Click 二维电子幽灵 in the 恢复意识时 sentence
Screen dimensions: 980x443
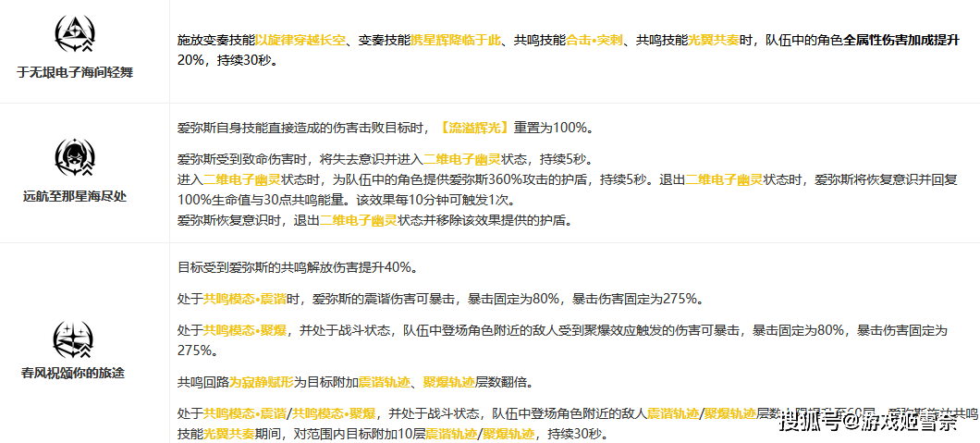pos(358,220)
